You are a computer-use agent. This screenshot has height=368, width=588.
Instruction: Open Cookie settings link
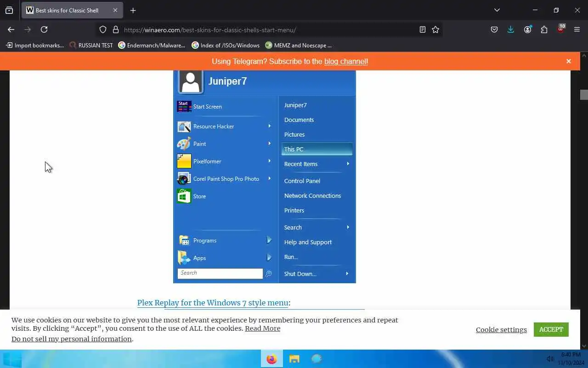click(x=501, y=329)
